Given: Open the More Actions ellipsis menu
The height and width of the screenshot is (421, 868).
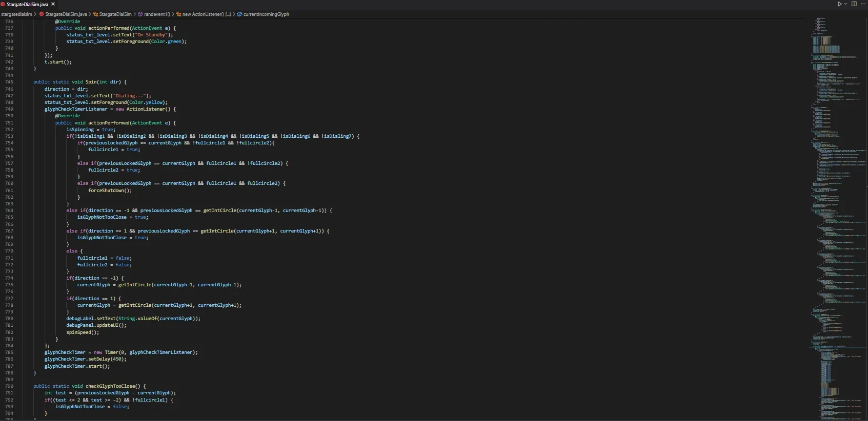Looking at the screenshot, I should (863, 4).
